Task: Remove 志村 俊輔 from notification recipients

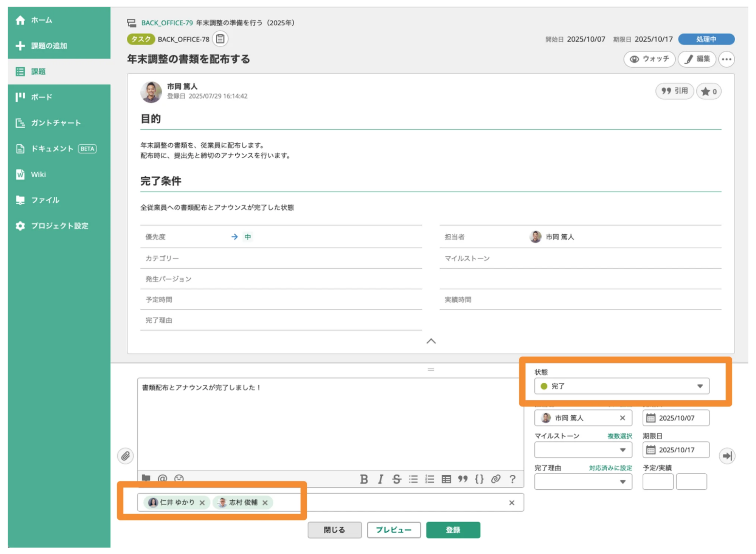Action: point(265,503)
